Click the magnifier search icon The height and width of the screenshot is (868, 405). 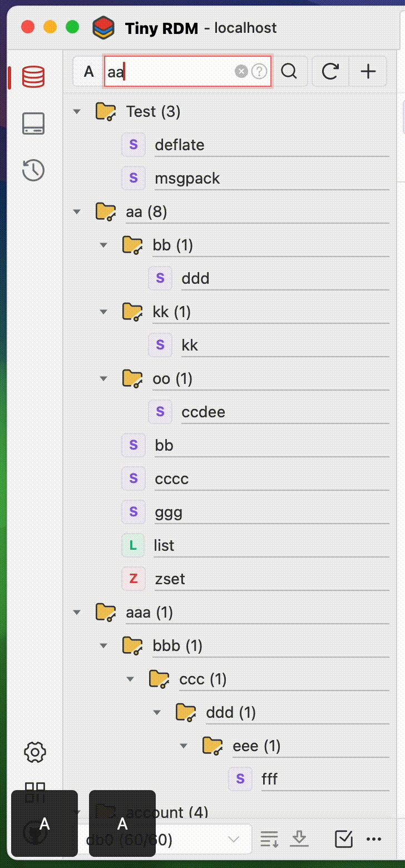[x=289, y=72]
